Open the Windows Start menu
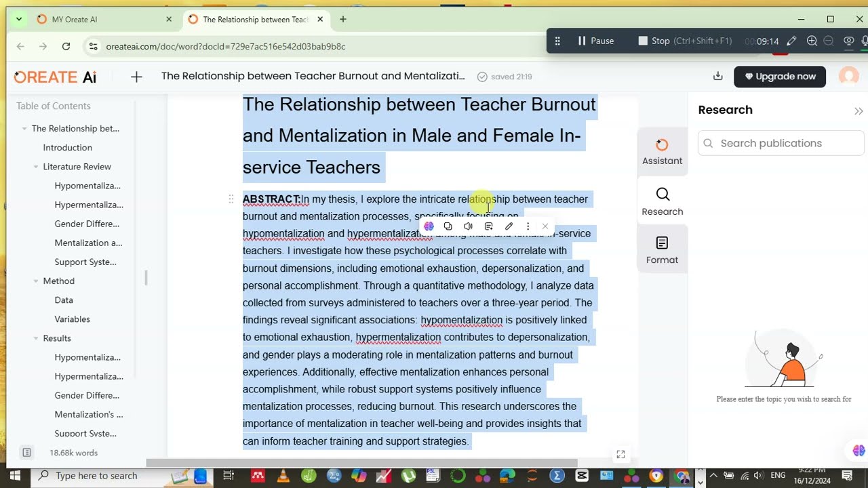 pyautogui.click(x=15, y=476)
